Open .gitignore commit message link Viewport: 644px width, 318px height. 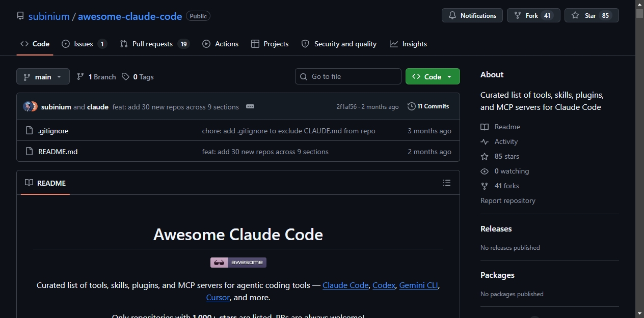coord(288,131)
